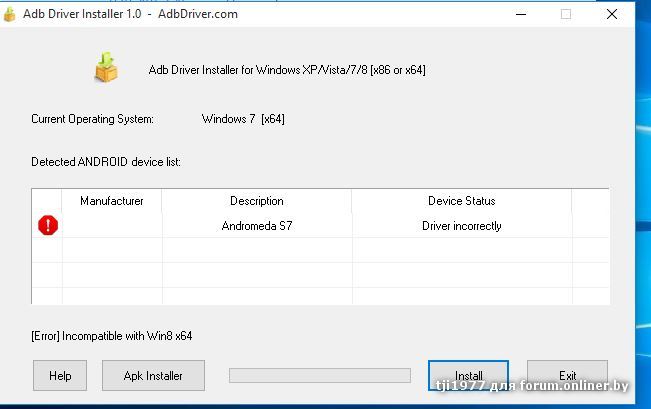Open Help
The image size is (651, 409).
60,376
